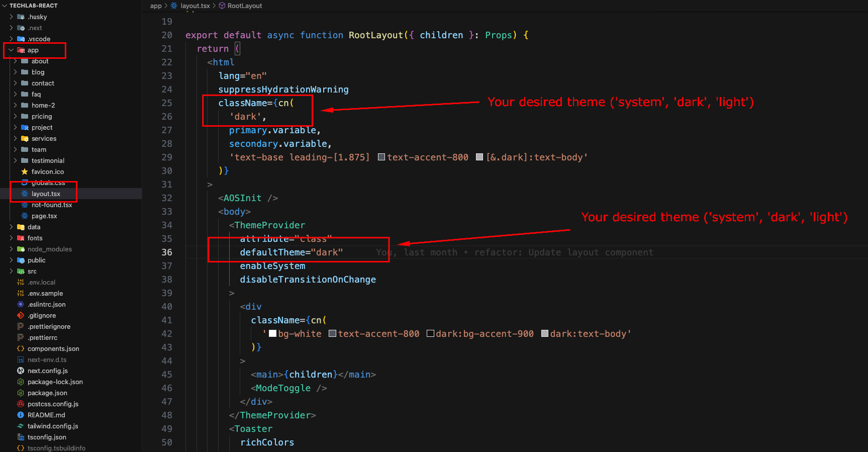Click the dark:text-body color swatch
The width and height of the screenshot is (868, 452).
[x=545, y=333]
